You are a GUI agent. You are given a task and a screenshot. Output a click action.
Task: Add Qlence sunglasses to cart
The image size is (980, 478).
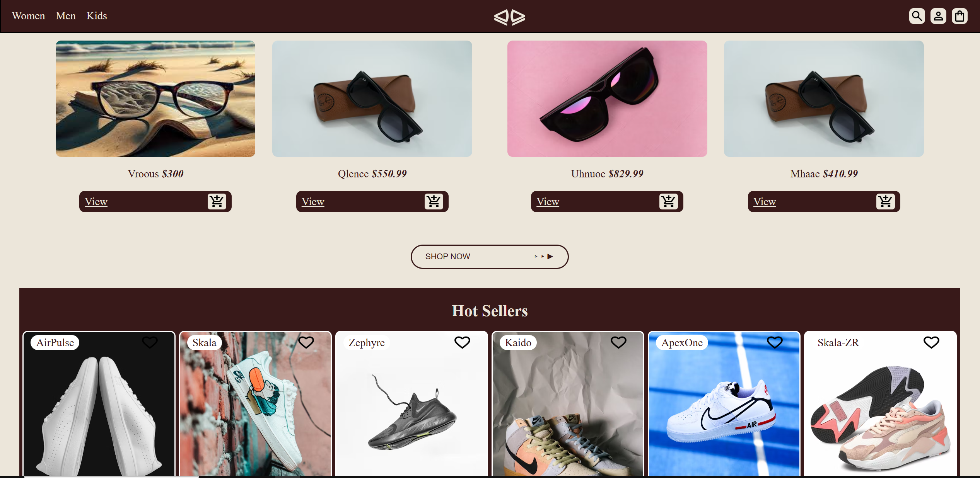tap(434, 201)
